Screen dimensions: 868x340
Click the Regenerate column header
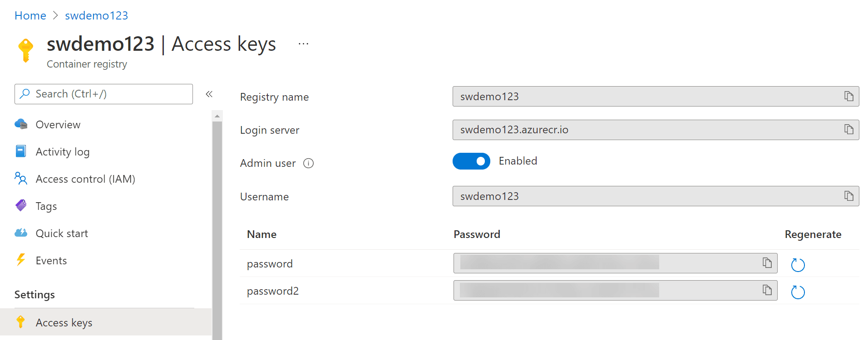click(813, 234)
